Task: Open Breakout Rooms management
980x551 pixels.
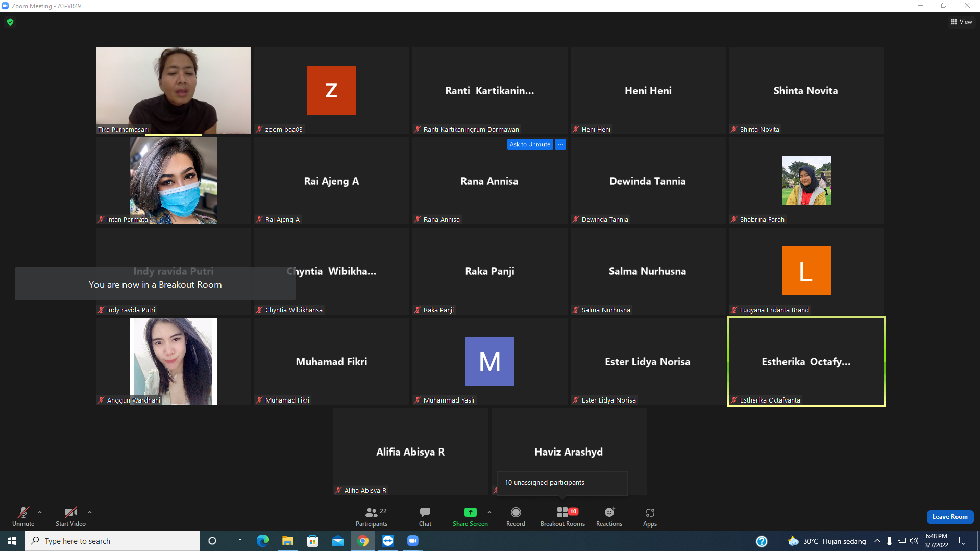Action: click(562, 516)
